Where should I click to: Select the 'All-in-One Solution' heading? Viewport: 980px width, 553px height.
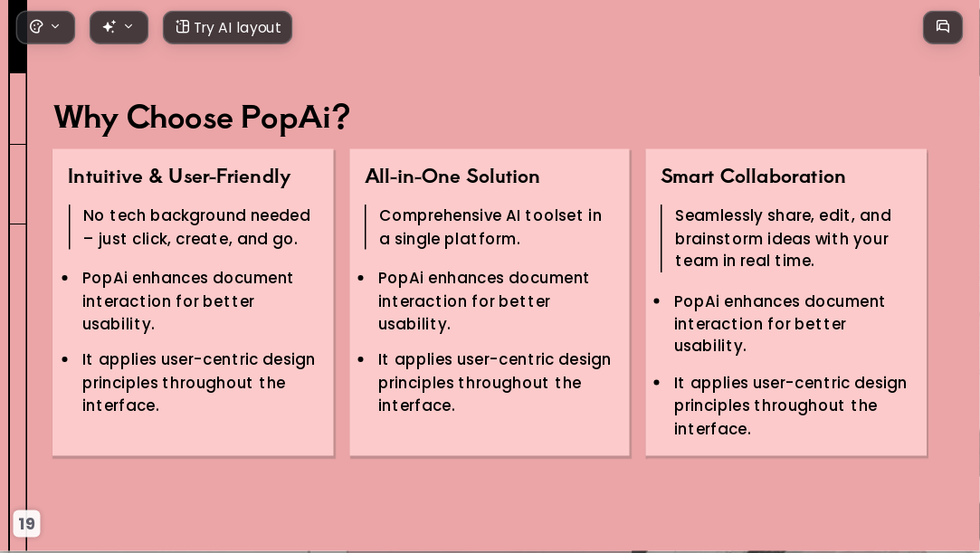(452, 176)
